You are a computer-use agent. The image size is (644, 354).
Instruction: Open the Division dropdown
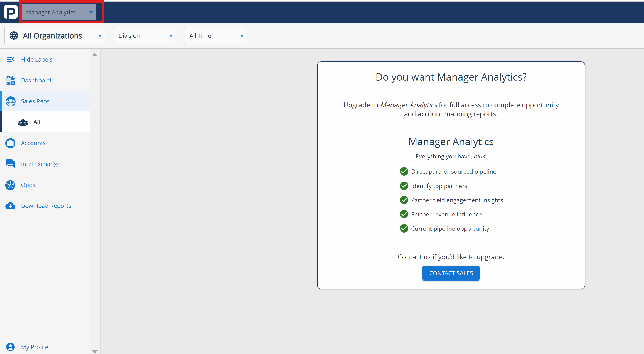145,36
